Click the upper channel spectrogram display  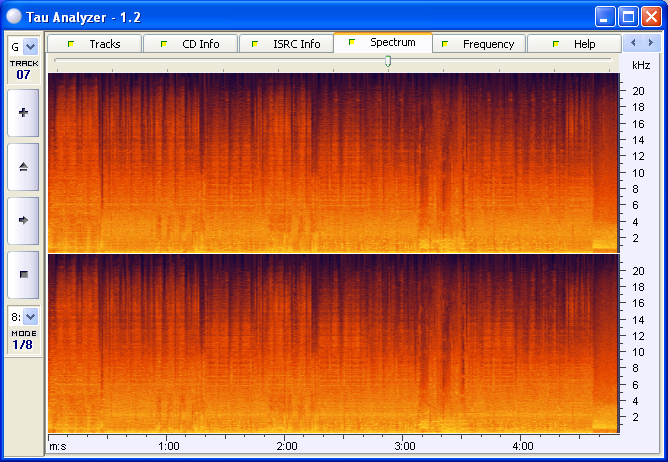(333, 162)
